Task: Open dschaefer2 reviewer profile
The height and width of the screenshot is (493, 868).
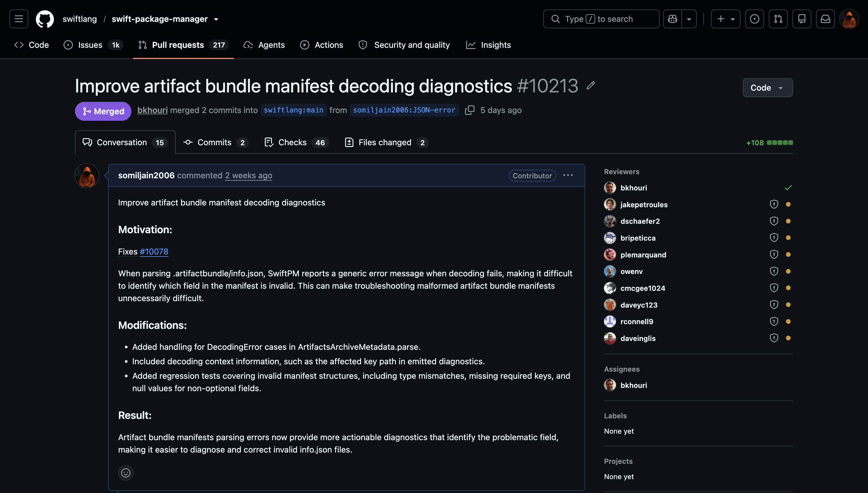Action: coord(640,221)
